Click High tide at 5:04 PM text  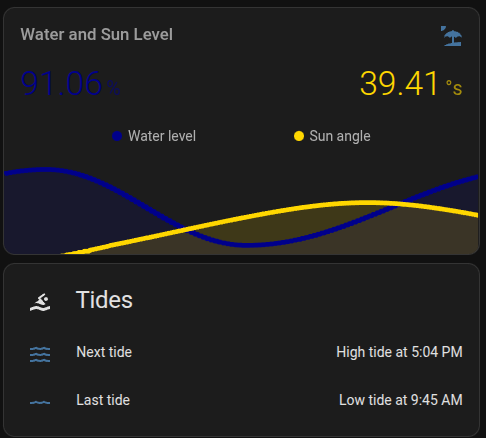[399, 352]
